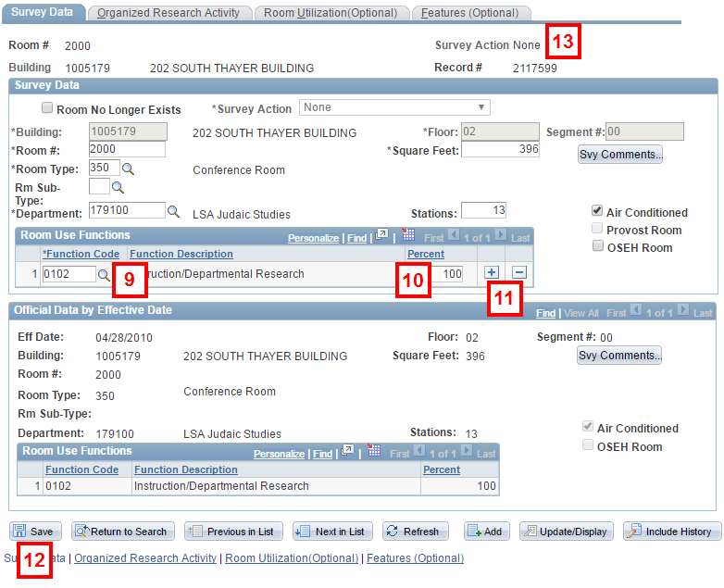Screen dimensions: 724x588
Task: Uncheck Air Conditioned in Survey Data
Action: coord(598,212)
